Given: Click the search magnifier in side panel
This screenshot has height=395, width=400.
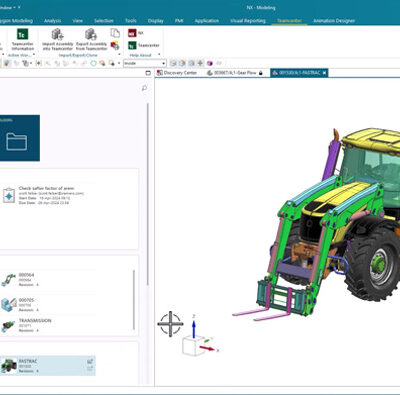Looking at the screenshot, I should (x=144, y=88).
